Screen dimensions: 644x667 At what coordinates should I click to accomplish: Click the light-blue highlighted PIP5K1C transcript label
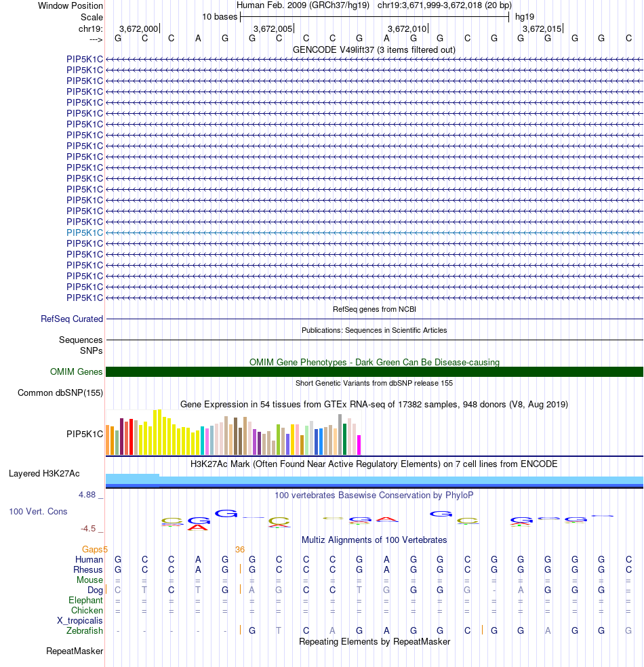click(85, 233)
